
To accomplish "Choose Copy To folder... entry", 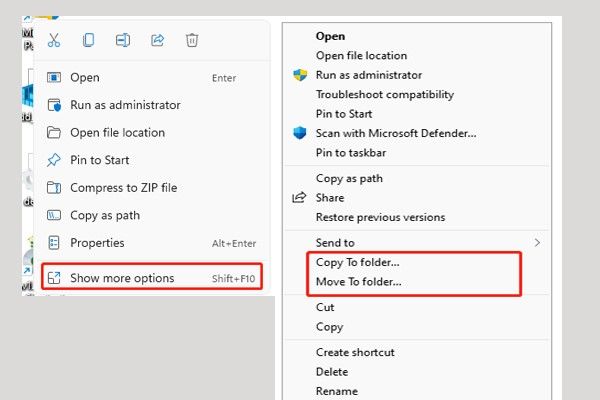I will [x=357, y=263].
